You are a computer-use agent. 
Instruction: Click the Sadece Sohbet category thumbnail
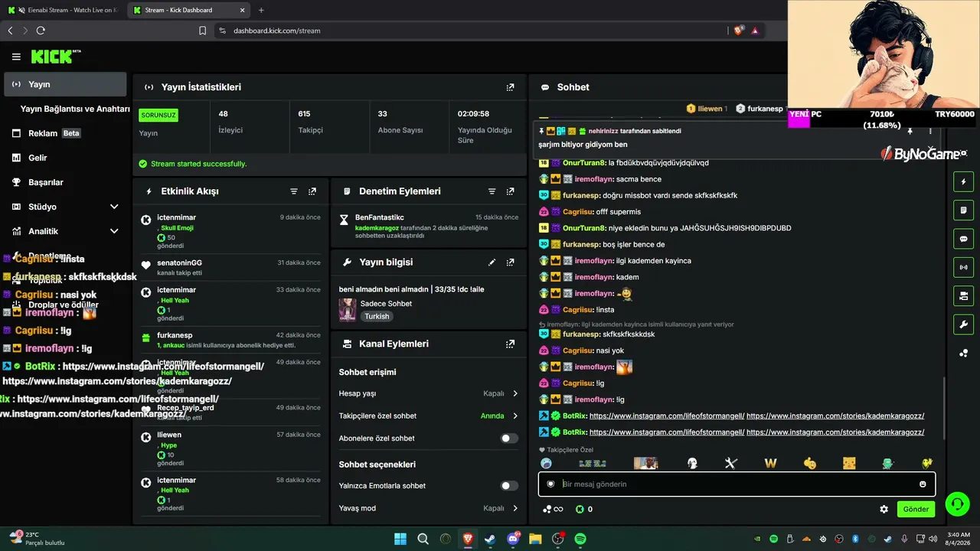pos(348,309)
